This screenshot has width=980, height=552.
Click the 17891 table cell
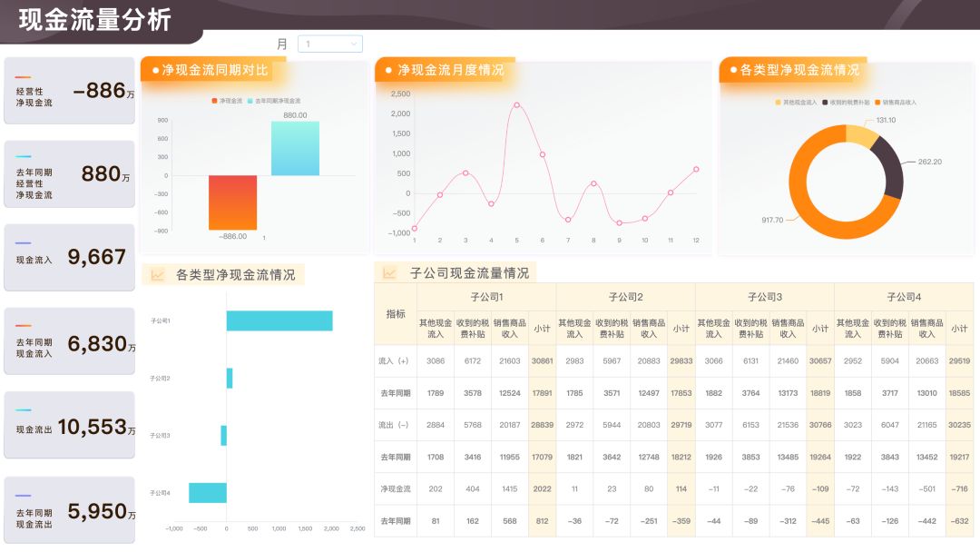tap(543, 393)
